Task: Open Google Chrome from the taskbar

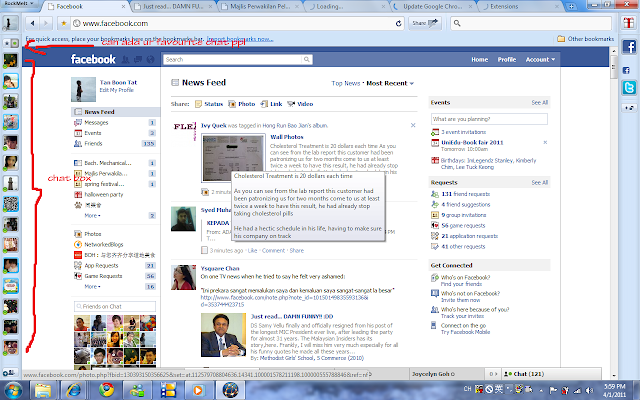Action: click(107, 390)
